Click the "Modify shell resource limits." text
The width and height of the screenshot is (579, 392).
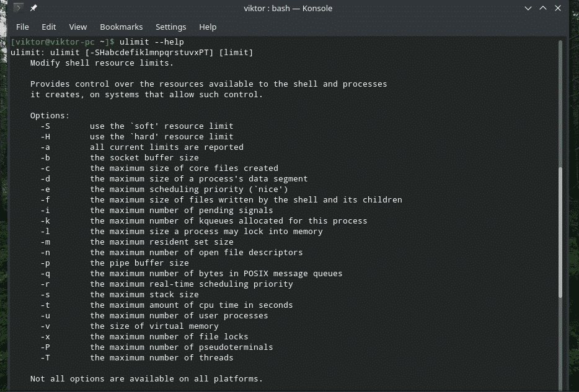pos(102,63)
